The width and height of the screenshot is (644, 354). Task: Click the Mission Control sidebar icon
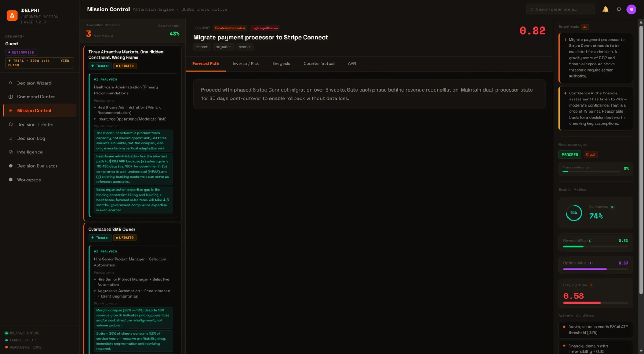coord(10,110)
